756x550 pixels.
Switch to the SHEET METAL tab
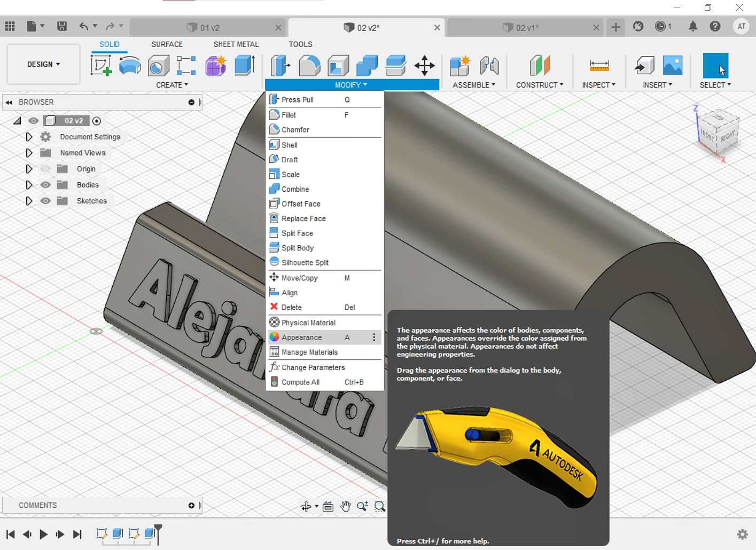236,44
